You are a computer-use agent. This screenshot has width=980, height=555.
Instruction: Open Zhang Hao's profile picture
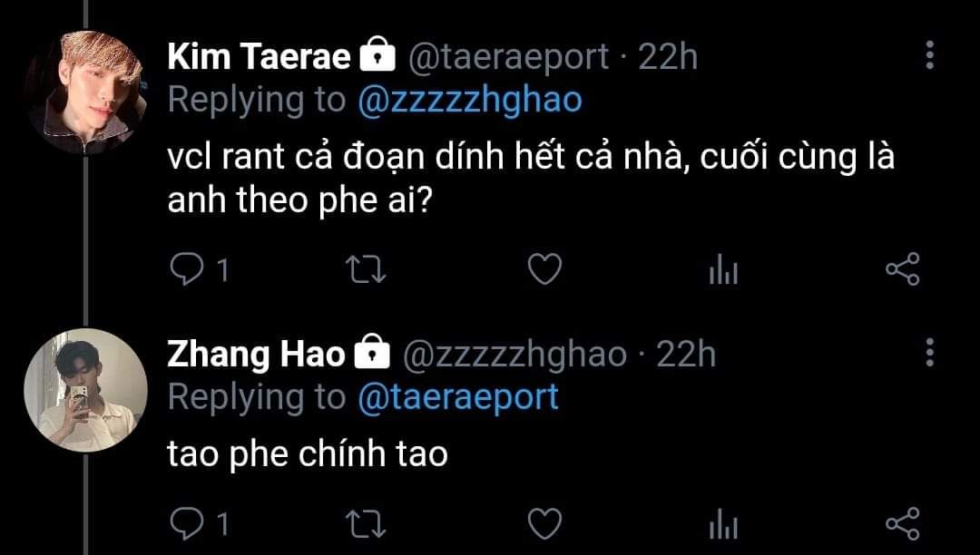(85, 390)
